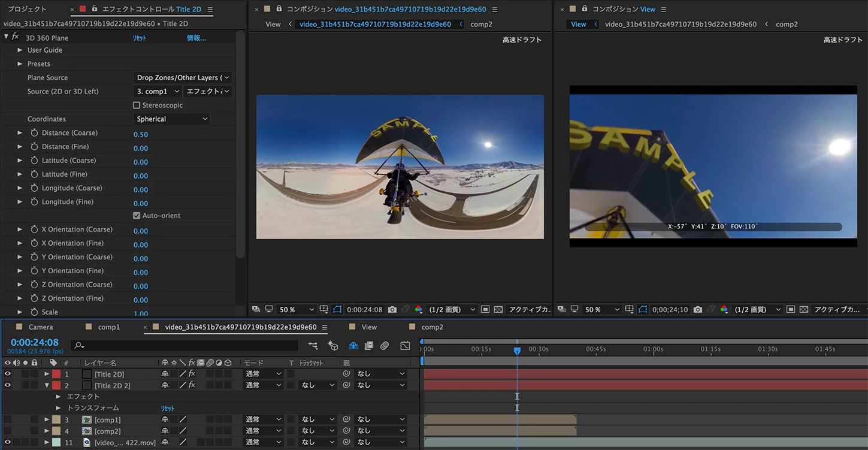Screen dimensions: 868x450
Task: Switch to the comp1 timeline tab
Action: [109, 327]
